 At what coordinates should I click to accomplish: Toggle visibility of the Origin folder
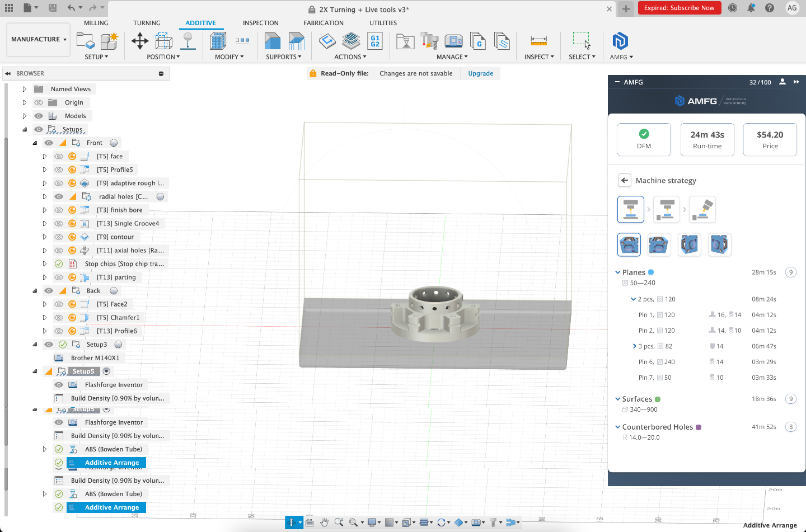pyautogui.click(x=39, y=102)
